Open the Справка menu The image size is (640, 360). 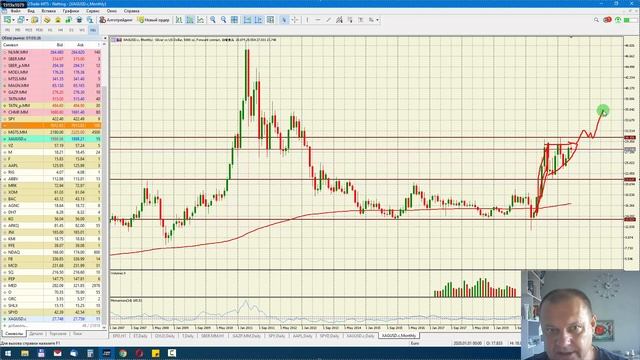pos(131,11)
